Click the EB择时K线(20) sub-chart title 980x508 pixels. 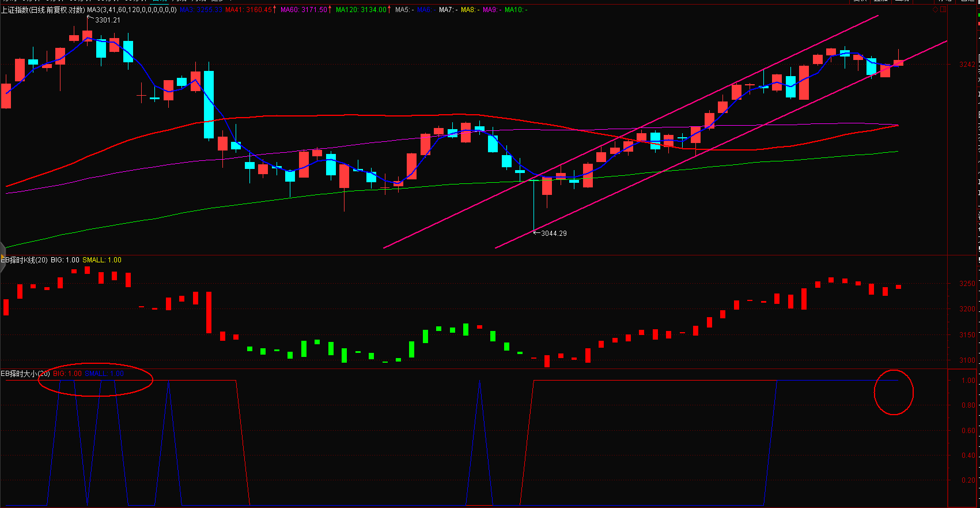(x=24, y=260)
